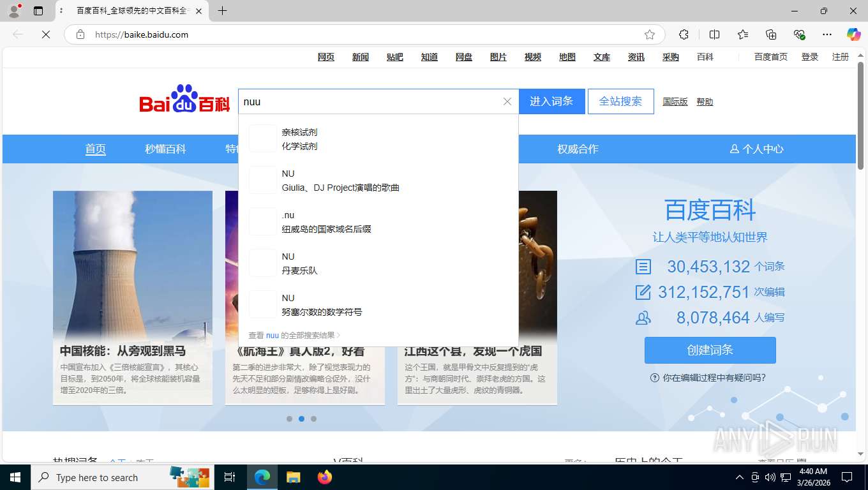This screenshot has height=490, width=868.
Task: Open a new tab with plus button
Action: click(222, 11)
